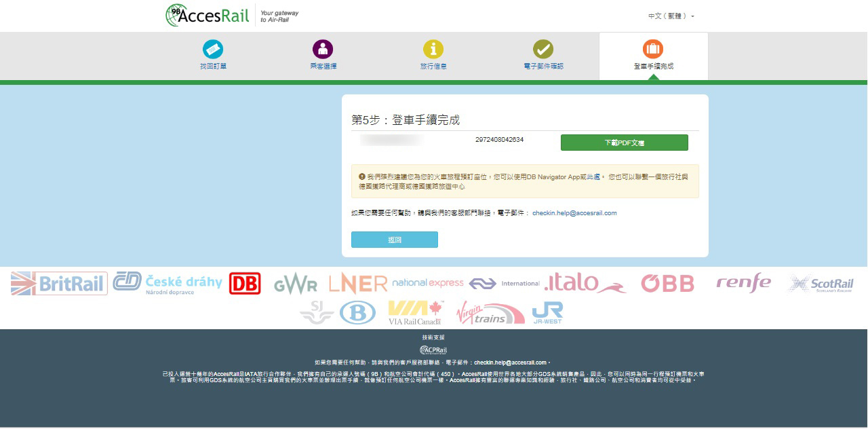Click the yellow 旅行信息 info icon
868x429 pixels.
[433, 49]
